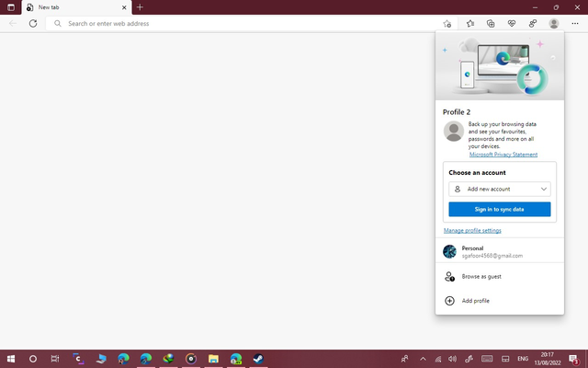Click the greyed-out Back arrow
The height and width of the screenshot is (368, 588).
(x=13, y=24)
